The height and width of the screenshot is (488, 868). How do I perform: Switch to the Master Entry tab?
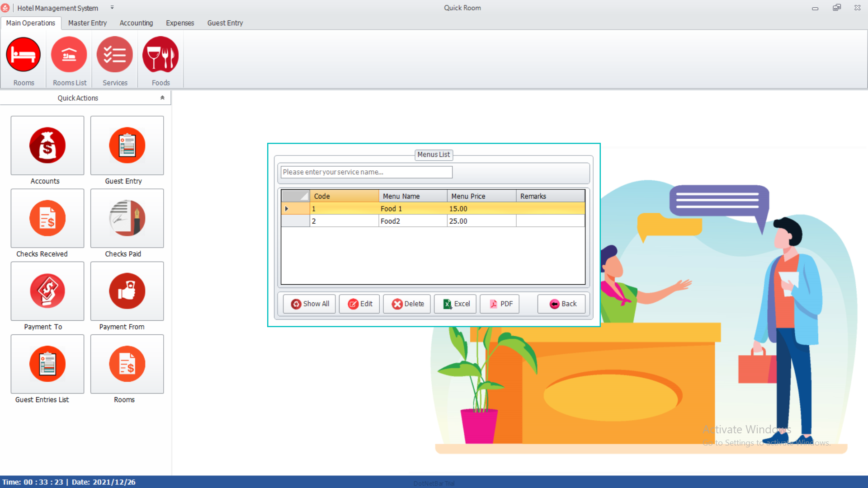(87, 23)
